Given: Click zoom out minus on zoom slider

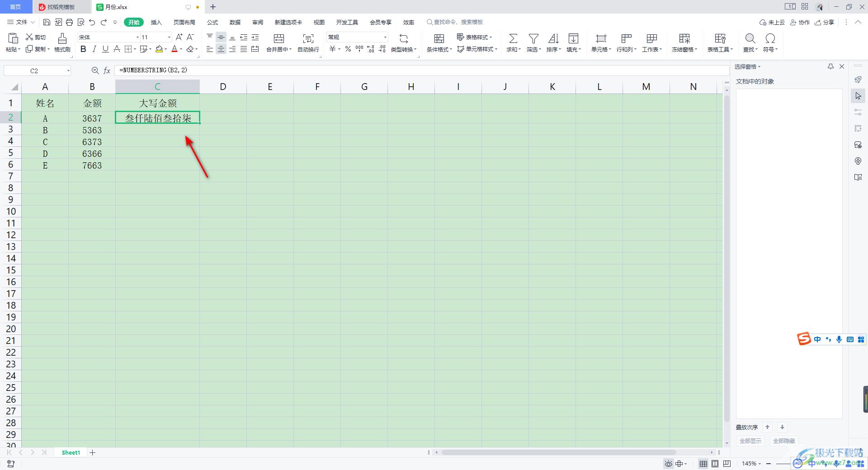Looking at the screenshot, I should coord(769,464).
